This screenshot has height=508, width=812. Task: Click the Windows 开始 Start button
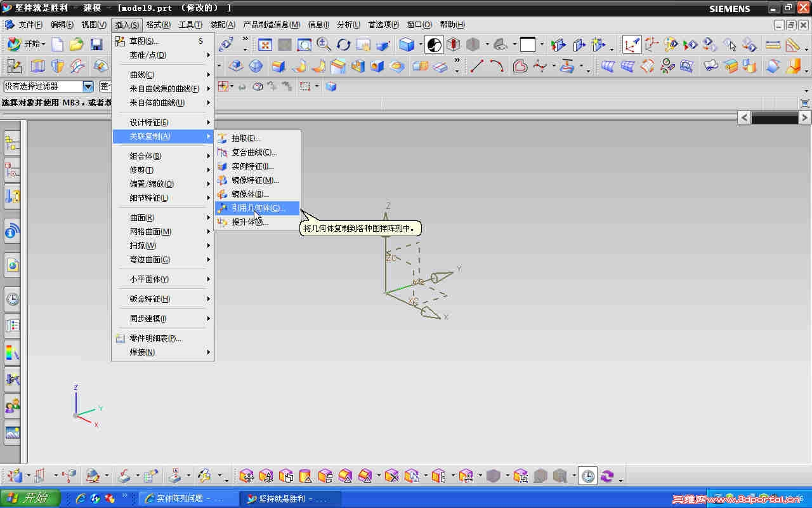click(30, 498)
